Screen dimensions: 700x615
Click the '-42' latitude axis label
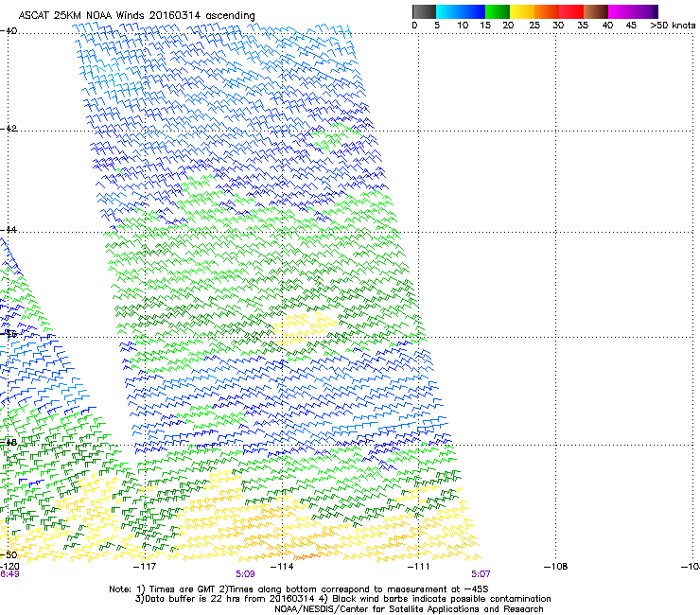[9, 129]
